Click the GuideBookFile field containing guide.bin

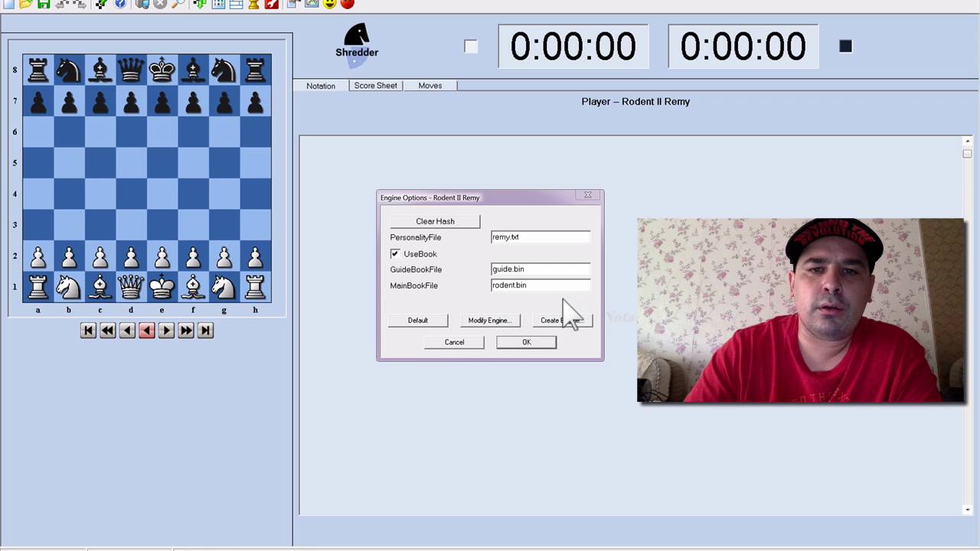point(541,269)
